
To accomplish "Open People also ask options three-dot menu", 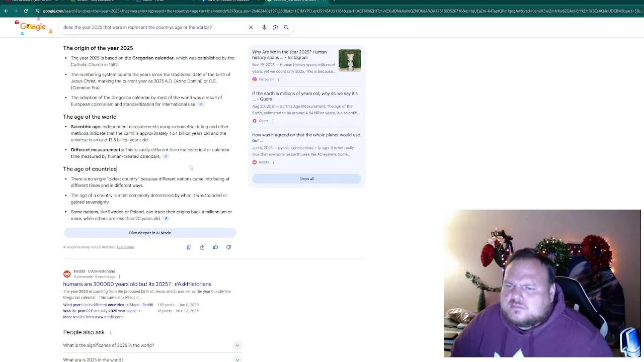I will pos(110,332).
